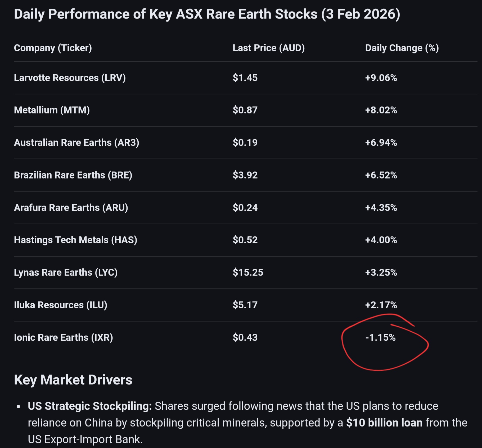Click the $3.92 price value

click(245, 175)
